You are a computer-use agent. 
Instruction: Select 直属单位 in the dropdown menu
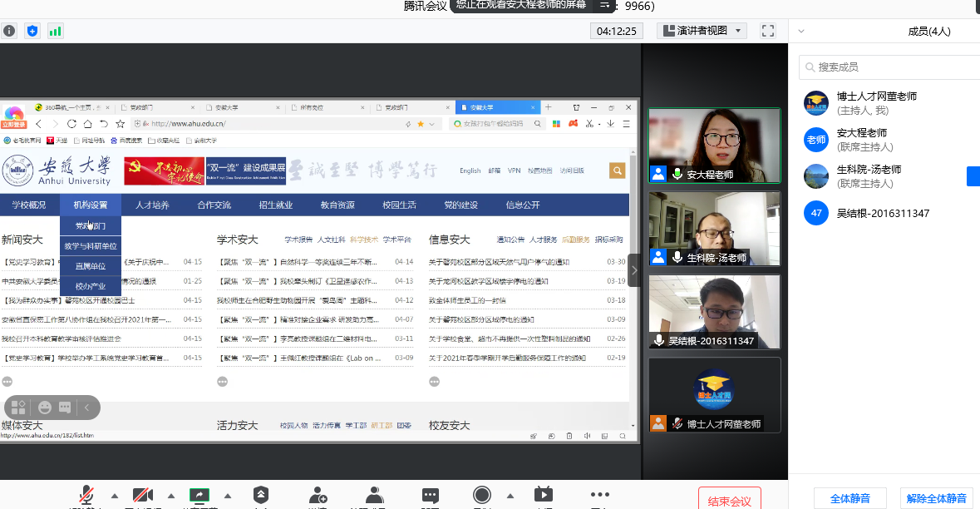91,266
